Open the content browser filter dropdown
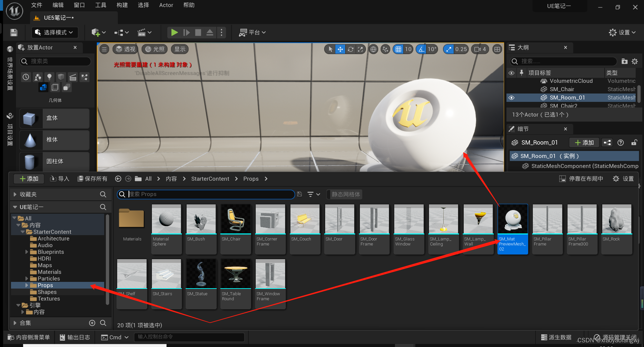Viewport: 644px width, 347px height. tap(313, 194)
